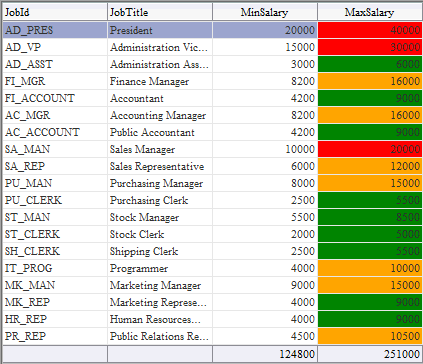Viewport: 423px width, 364px height.
Task: Select the SH_CLERK job id cell
Action: [55, 251]
